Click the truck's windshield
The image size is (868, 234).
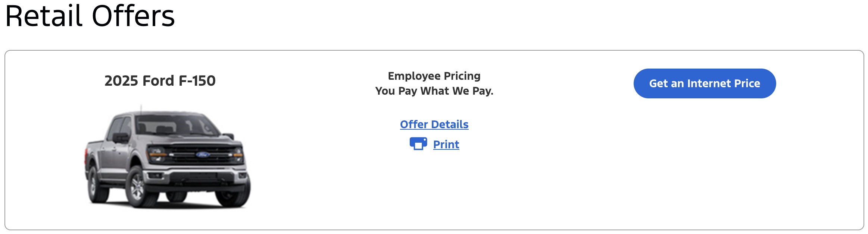[175, 125]
